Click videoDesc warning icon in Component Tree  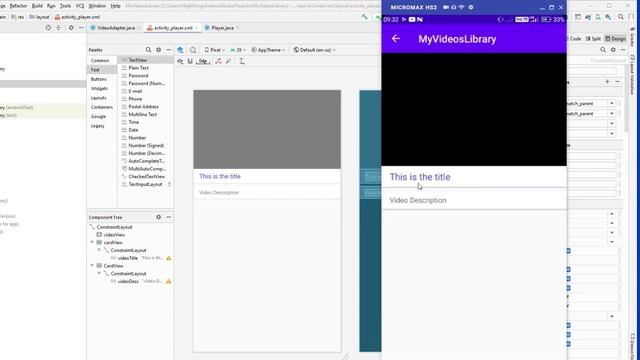(x=169, y=281)
